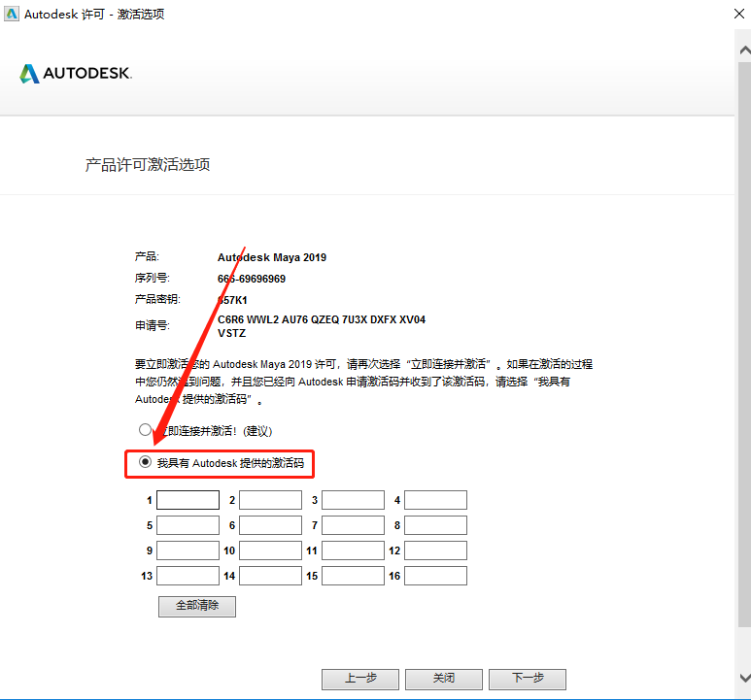The width and height of the screenshot is (751, 700).
Task: Focus activation code field 16
Action: coord(435,576)
